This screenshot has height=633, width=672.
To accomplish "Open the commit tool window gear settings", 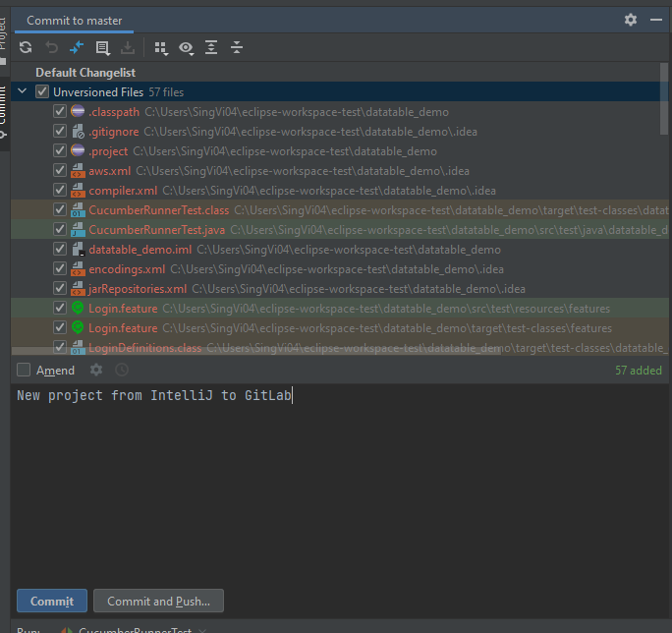I will pos(631,20).
